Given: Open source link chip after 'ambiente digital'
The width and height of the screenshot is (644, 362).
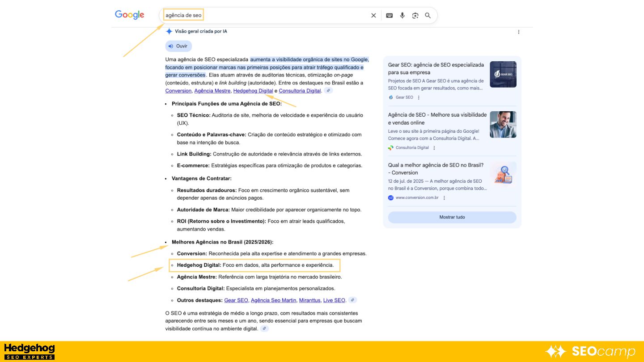Looking at the screenshot, I should 265,328.
